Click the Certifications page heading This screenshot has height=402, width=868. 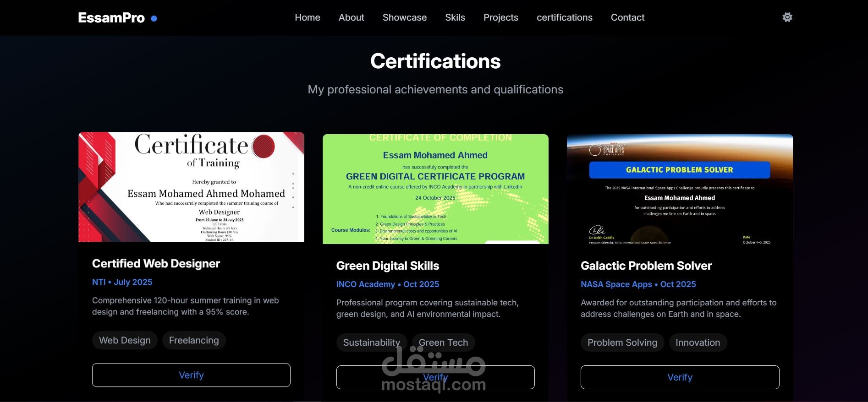pyautogui.click(x=435, y=61)
